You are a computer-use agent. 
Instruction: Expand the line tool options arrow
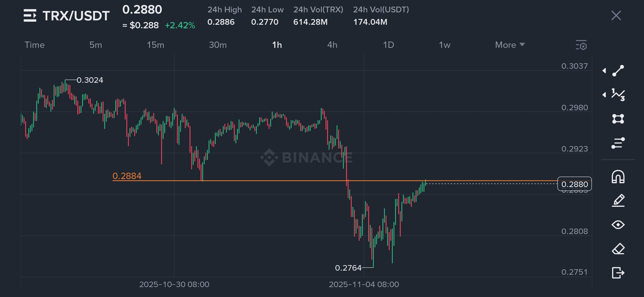(x=604, y=71)
